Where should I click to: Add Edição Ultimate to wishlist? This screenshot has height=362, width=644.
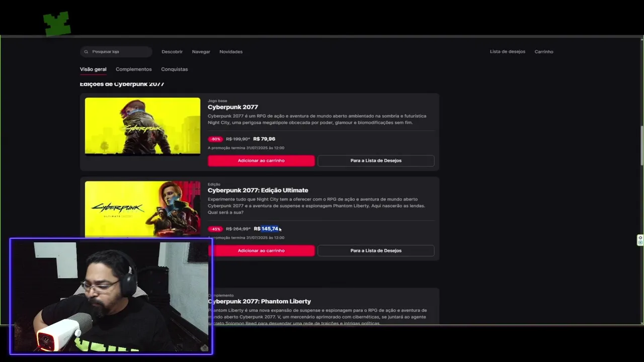tap(376, 250)
